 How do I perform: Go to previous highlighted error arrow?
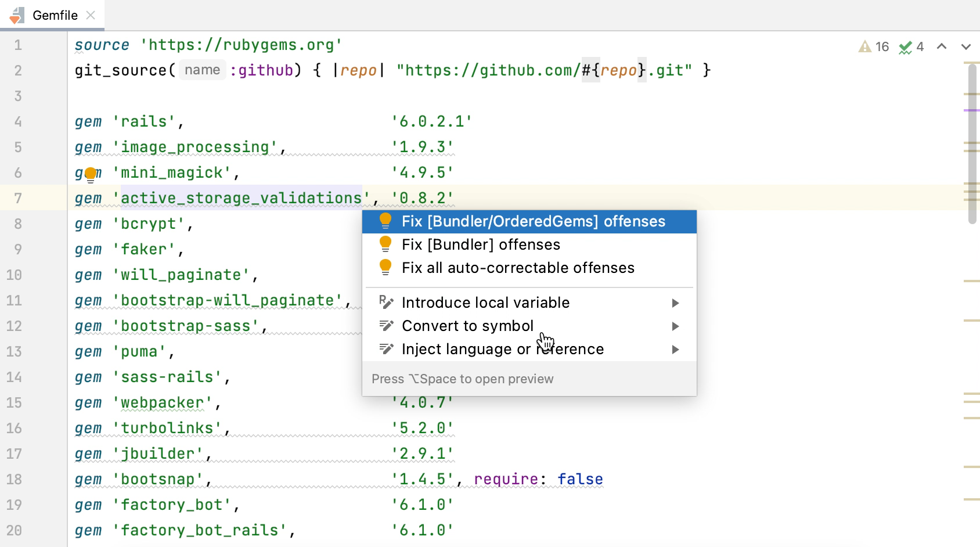[x=942, y=47]
